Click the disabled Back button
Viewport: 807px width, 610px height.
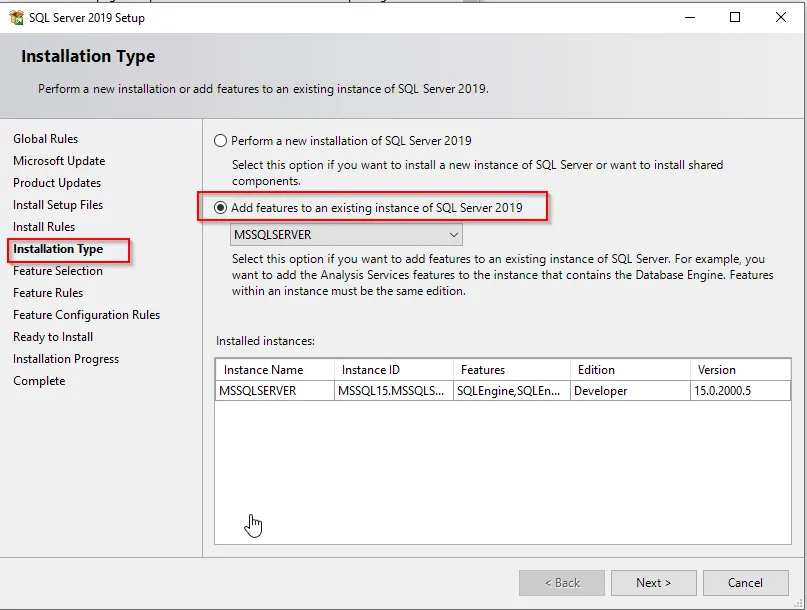(562, 583)
